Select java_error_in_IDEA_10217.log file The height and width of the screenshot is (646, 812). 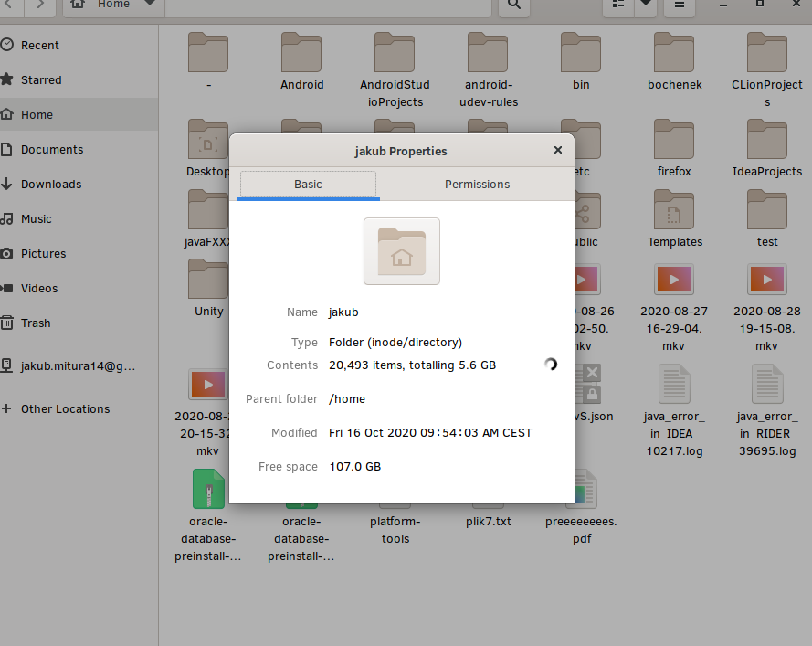pos(674,411)
